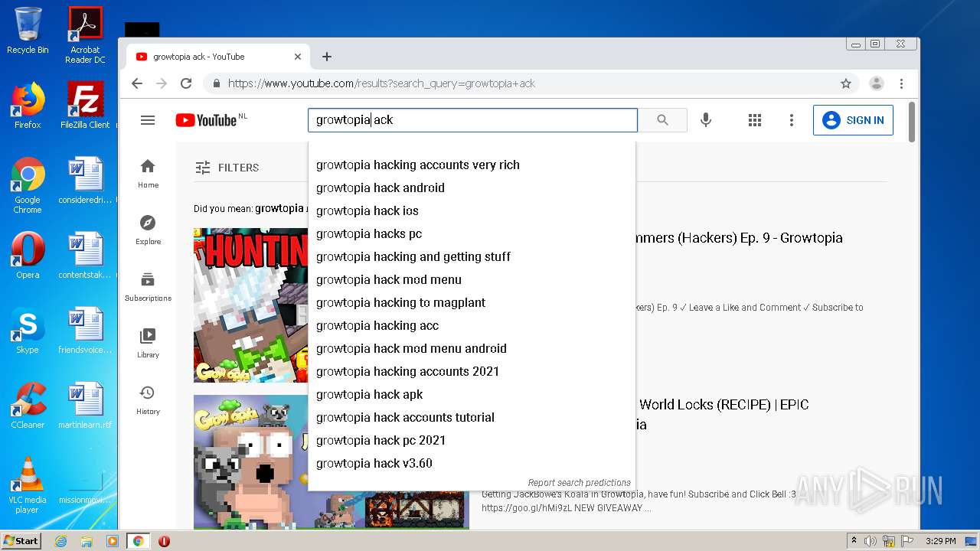980x551 pixels.
Task: Choose suggestion 'growtopia hack android'
Action: click(x=472, y=187)
